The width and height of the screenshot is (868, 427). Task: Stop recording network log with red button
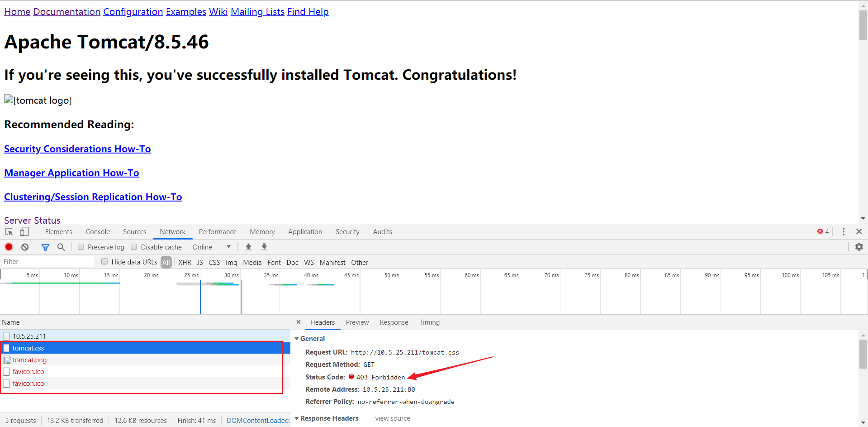pyautogui.click(x=9, y=247)
